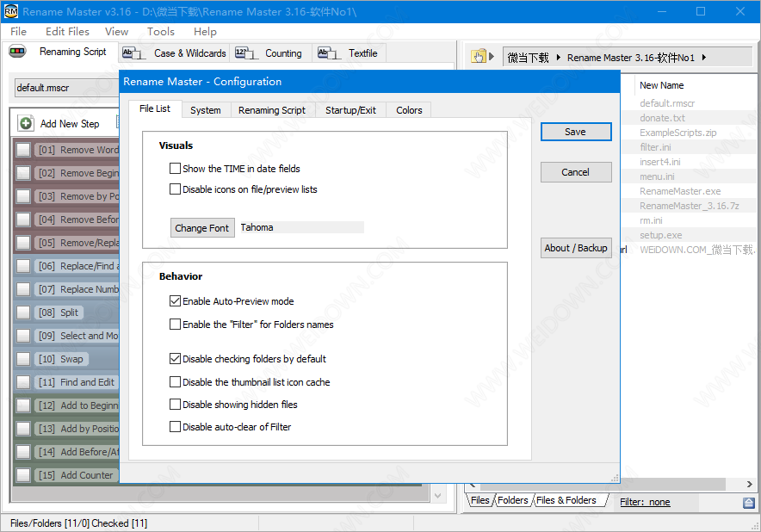
Task: Open the Tools menu
Action: (161, 32)
